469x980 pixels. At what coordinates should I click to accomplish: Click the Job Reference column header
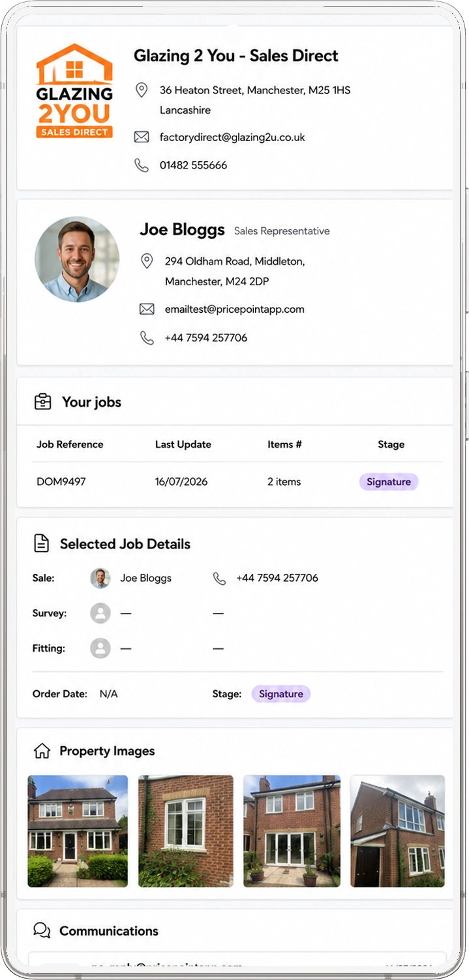pyautogui.click(x=70, y=444)
